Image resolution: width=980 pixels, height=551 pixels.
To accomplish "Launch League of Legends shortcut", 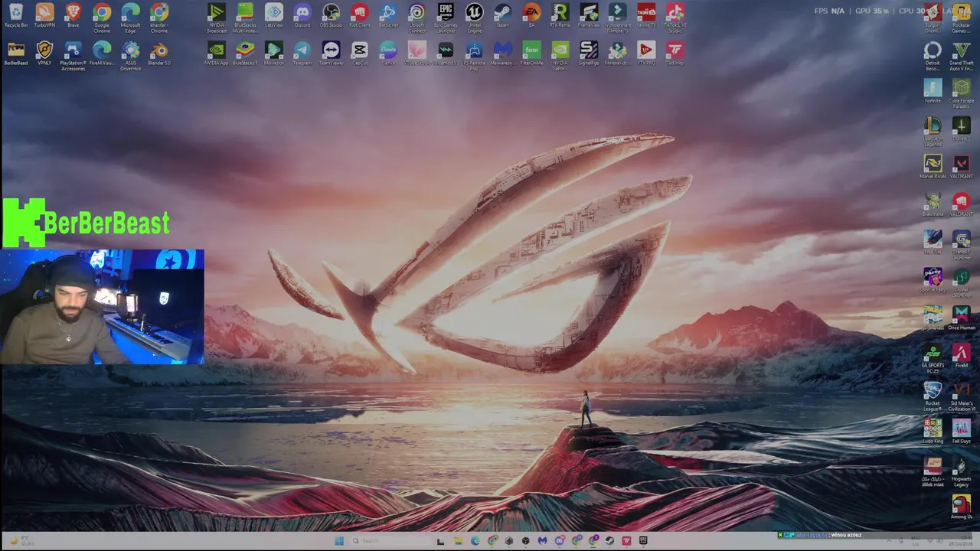I will pos(933,132).
